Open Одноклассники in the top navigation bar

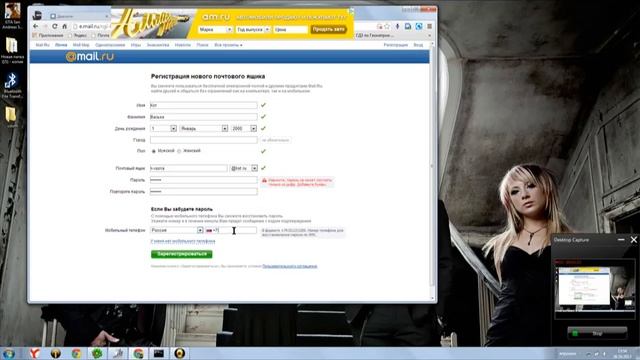coord(110,45)
